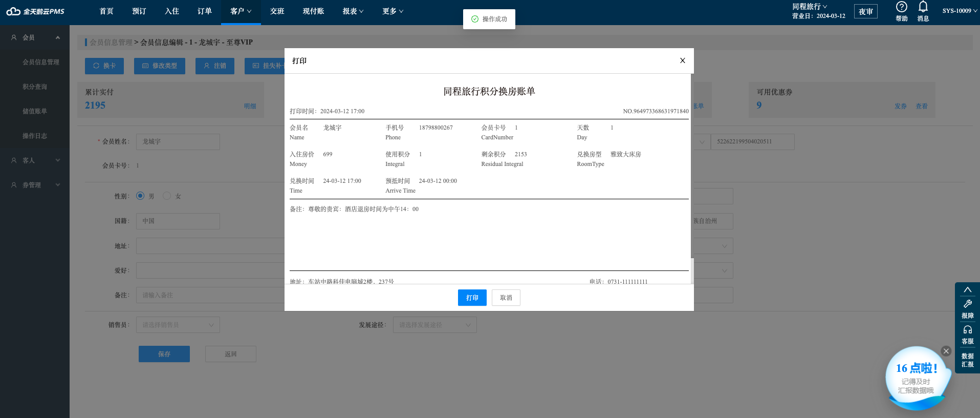Close the print dialog with X
This screenshot has height=418, width=980.
pos(682,60)
